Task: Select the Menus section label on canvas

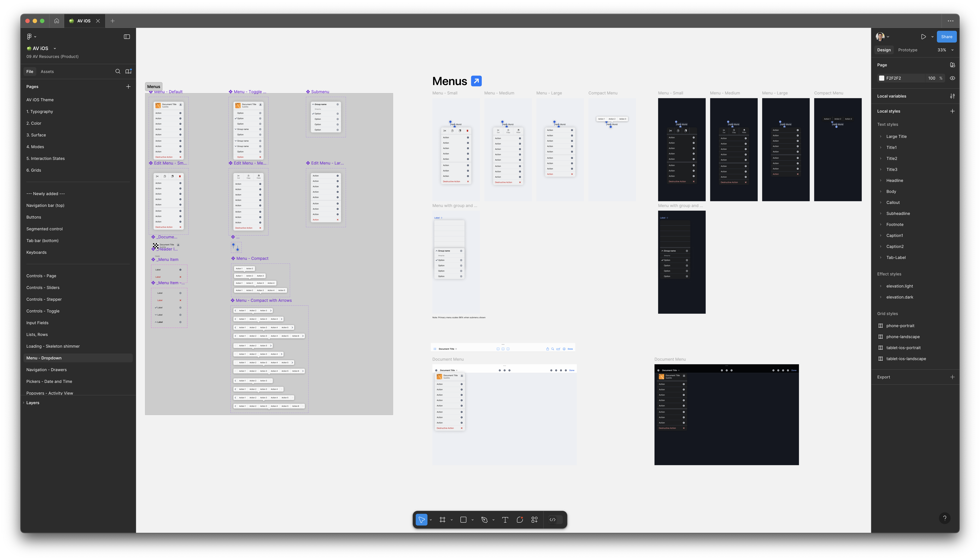Action: click(x=153, y=87)
